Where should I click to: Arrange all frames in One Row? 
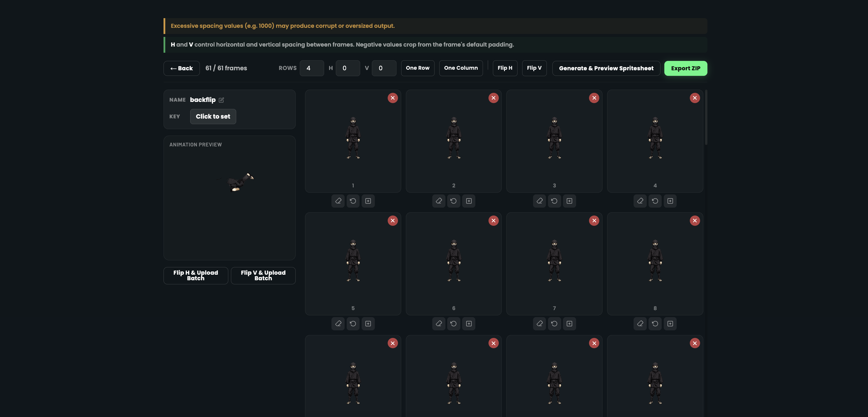(x=418, y=68)
